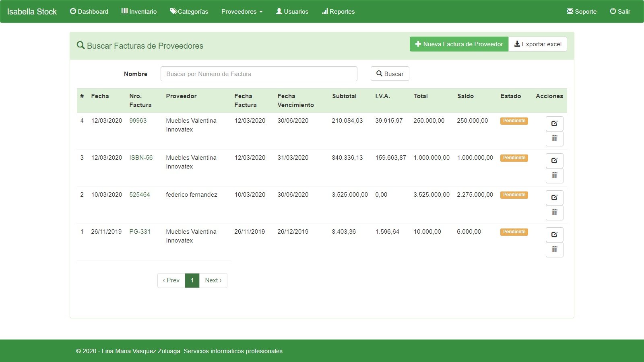
Task: Delete invoice 99963 using trash icon
Action: (554, 138)
